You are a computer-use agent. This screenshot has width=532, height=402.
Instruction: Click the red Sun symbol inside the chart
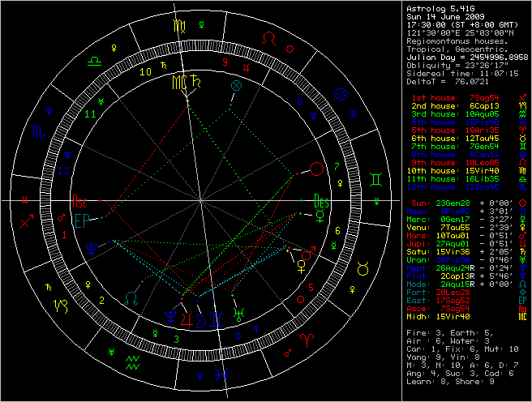(x=315, y=169)
